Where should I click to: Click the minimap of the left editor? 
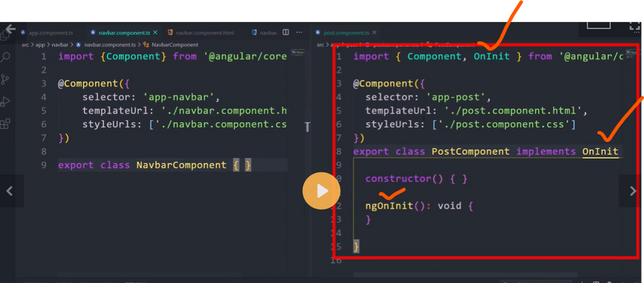296,53
